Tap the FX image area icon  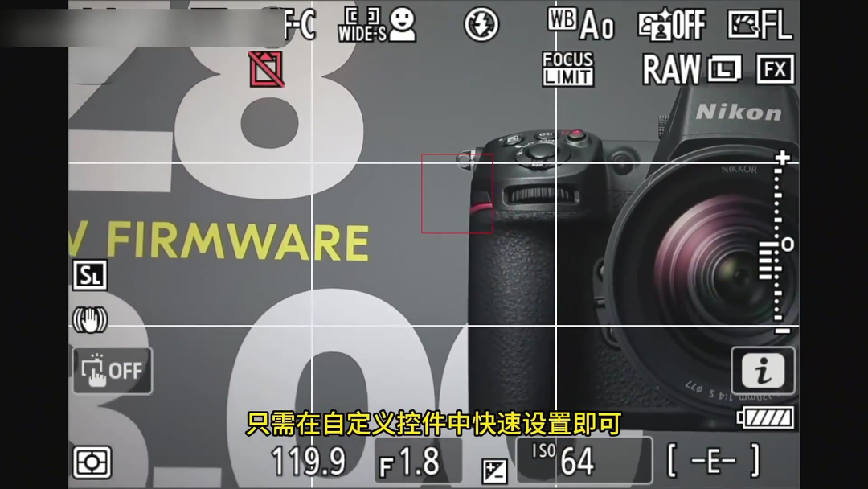pyautogui.click(x=775, y=69)
